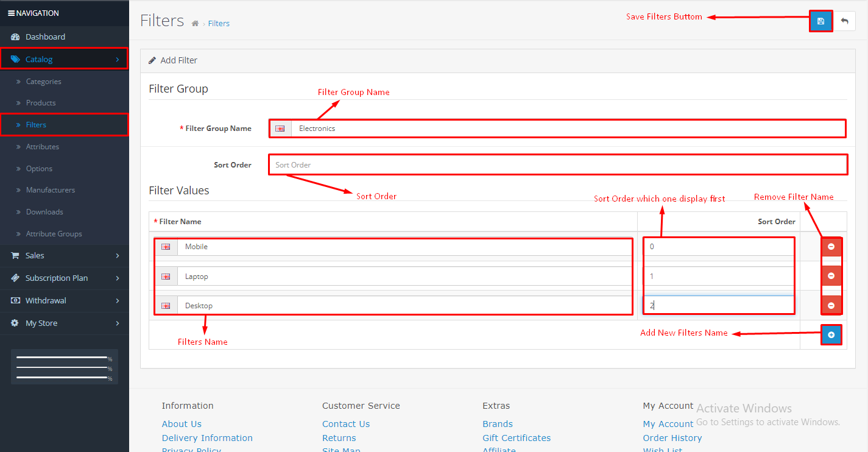This screenshot has height=452, width=868.
Task: Remove the Mobile filter row
Action: pos(831,246)
